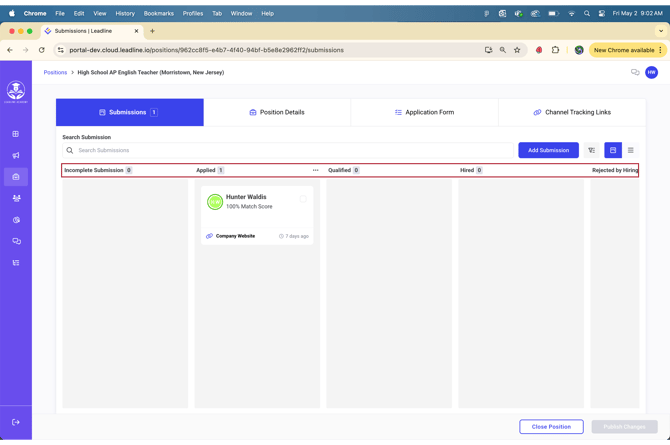
Task: Open the chat messages icon in sidebar
Action: [16, 242]
